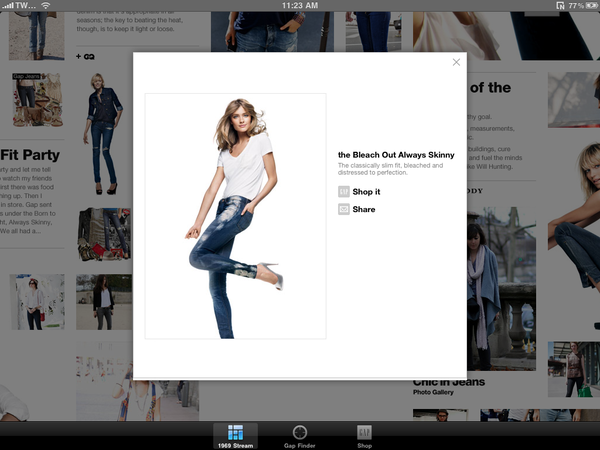Tap the '+ GQ' source label
Image resolution: width=600 pixels, height=450 pixels.
[85, 57]
